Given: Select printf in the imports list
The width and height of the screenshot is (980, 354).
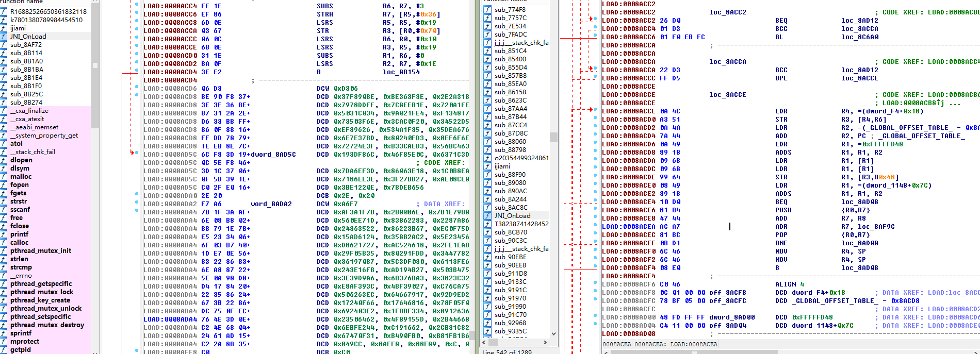Looking at the screenshot, I should (20, 234).
